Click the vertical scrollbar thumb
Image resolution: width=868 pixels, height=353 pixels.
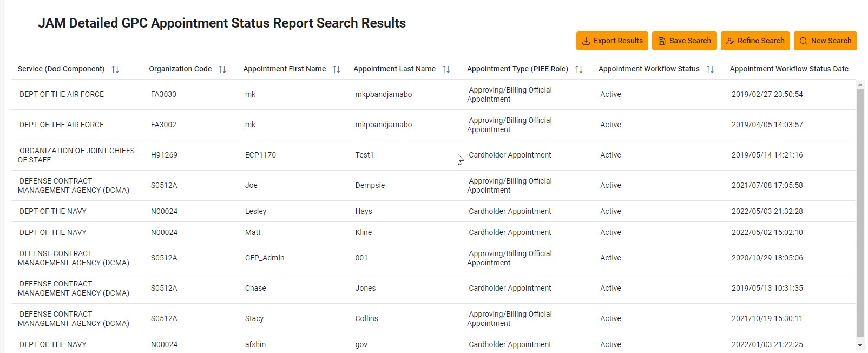(x=860, y=212)
